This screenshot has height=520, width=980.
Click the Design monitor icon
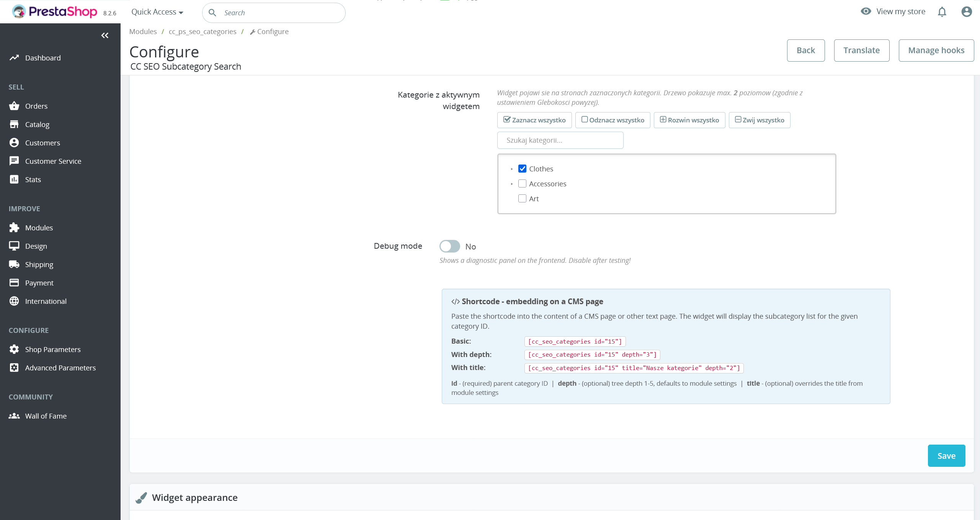14,246
